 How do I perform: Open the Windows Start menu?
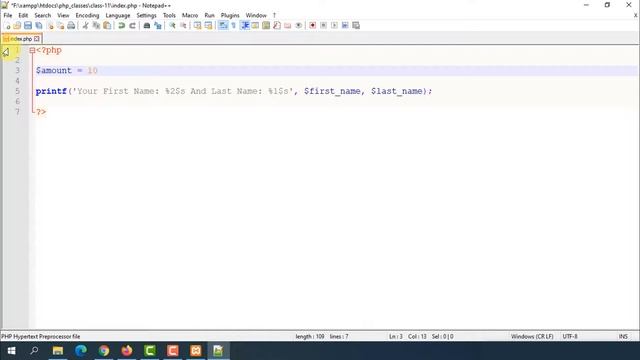point(11,351)
